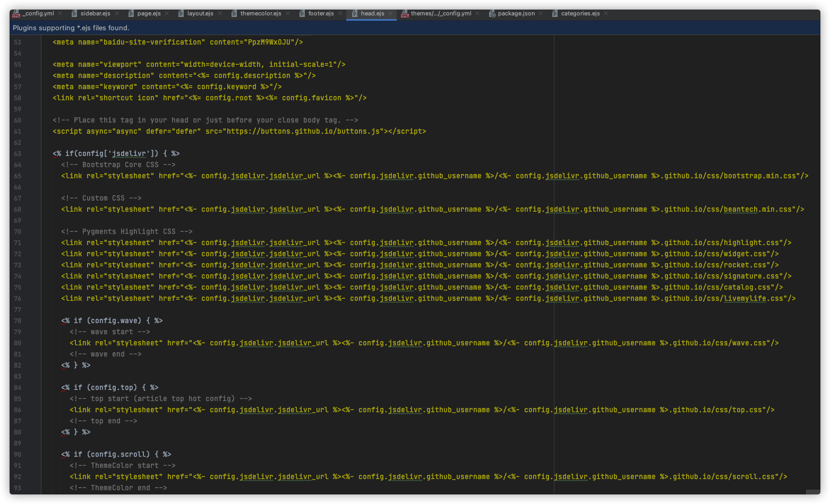Click the file icon on head.ejs tab
Viewport: 830px width, 504px height.
coord(355,14)
